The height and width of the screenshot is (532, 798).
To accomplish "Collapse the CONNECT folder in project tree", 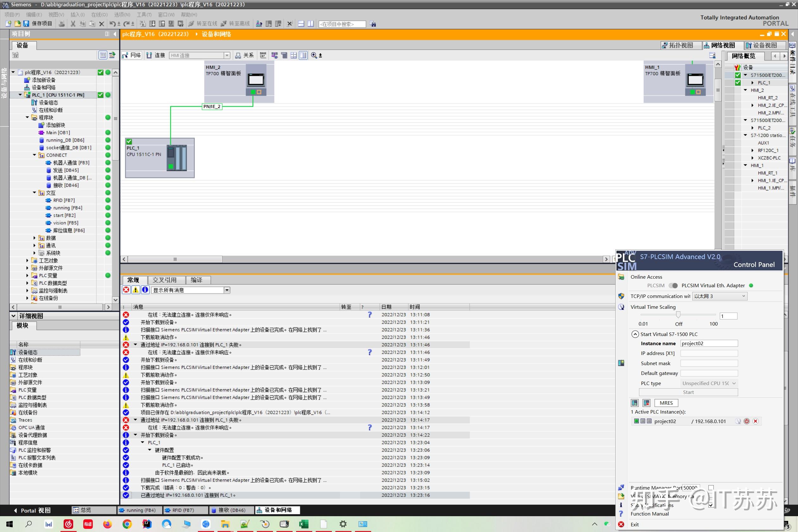I will point(34,155).
